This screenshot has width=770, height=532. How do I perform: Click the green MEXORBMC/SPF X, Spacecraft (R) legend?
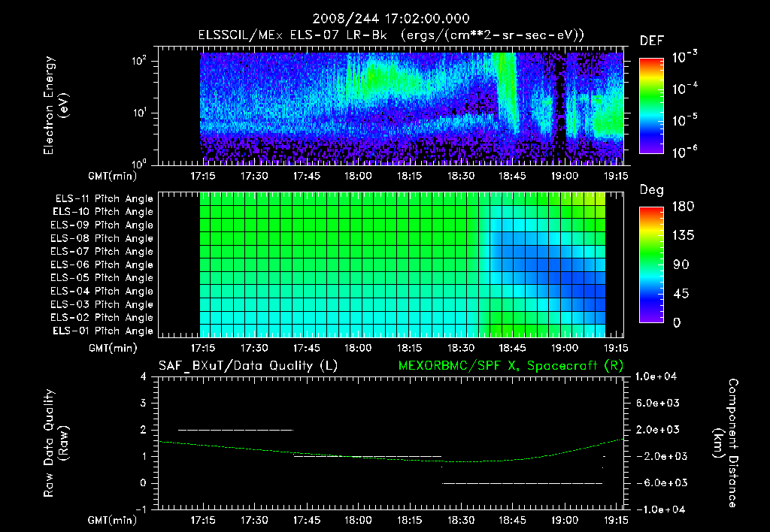(x=511, y=366)
